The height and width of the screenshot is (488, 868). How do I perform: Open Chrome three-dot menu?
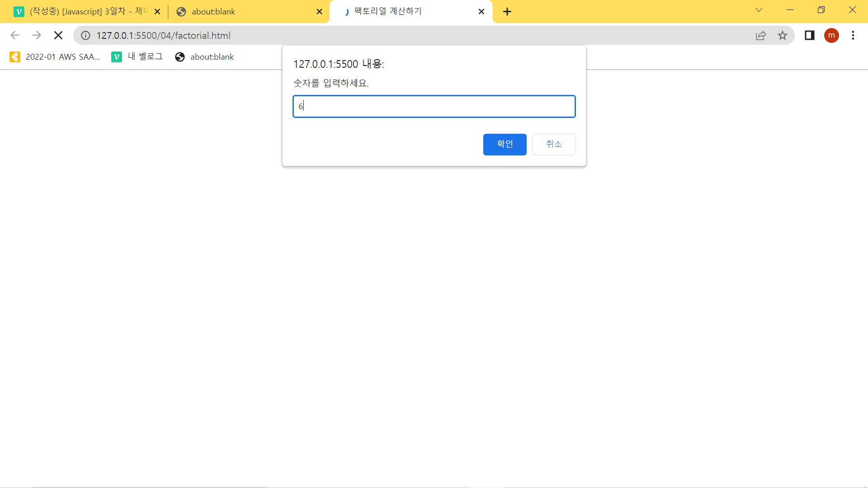(x=853, y=35)
